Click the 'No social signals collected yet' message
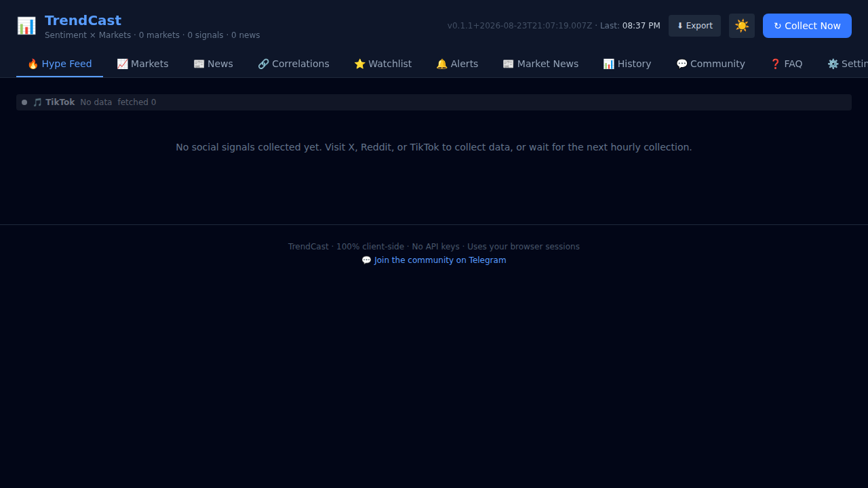 tap(434, 147)
